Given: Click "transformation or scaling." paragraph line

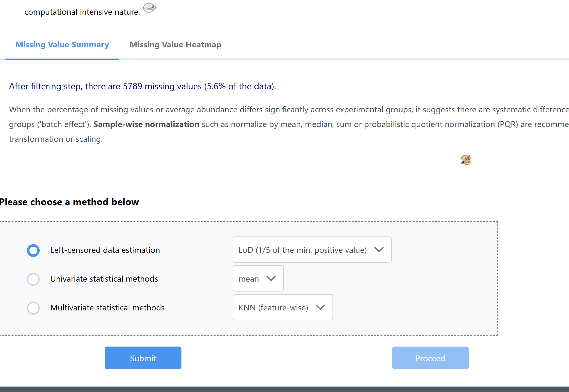Looking at the screenshot, I should click(x=56, y=139).
